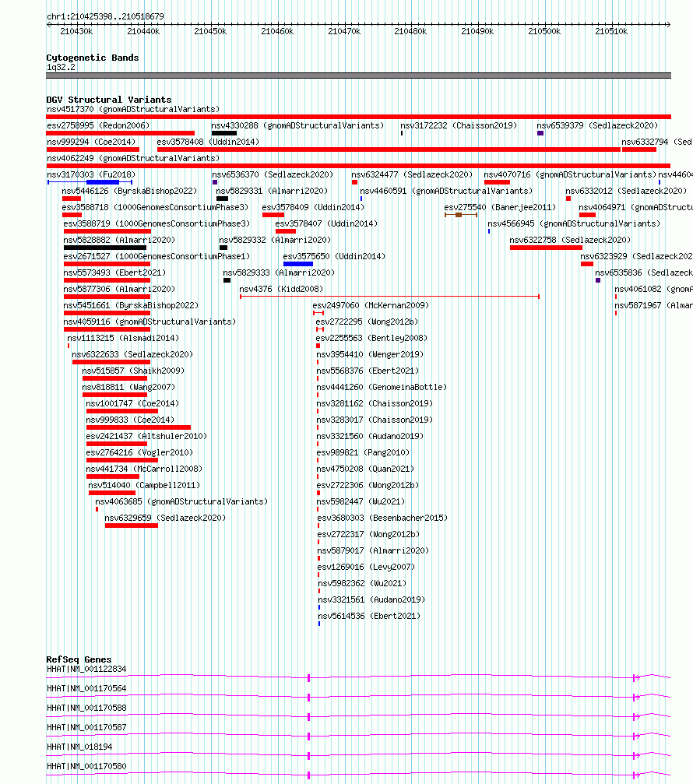This screenshot has width=693, height=784.
Task: Open the nsv6332012 (Sedlazeck2020) label
Action: click(x=626, y=191)
